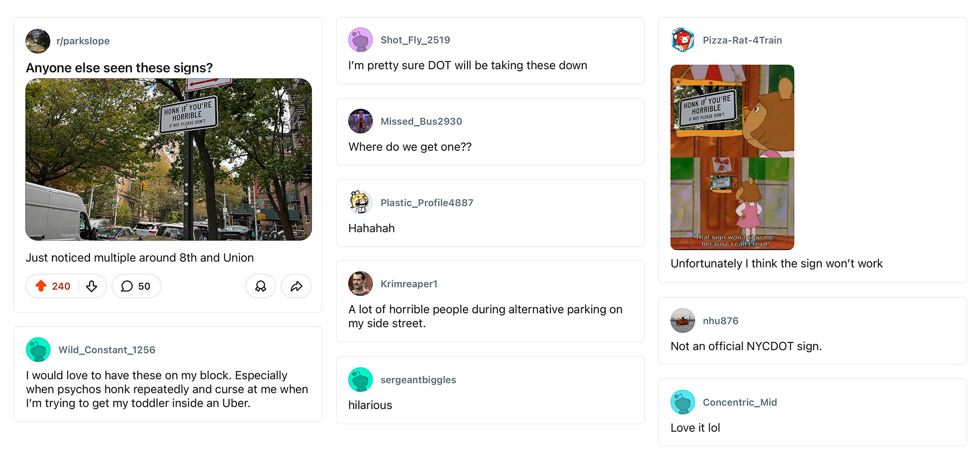980x459 pixels.
Task: Downvote the post with arrow icon
Action: (92, 286)
